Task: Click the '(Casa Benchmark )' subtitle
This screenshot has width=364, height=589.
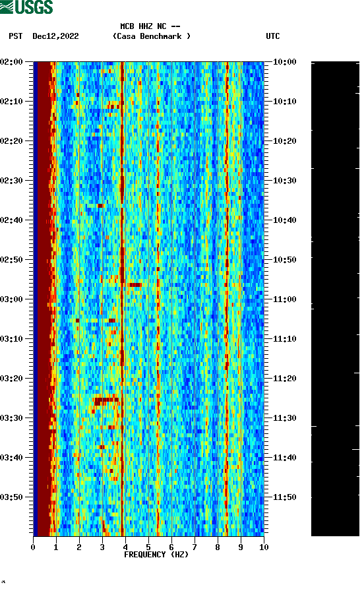Action: 152,36
